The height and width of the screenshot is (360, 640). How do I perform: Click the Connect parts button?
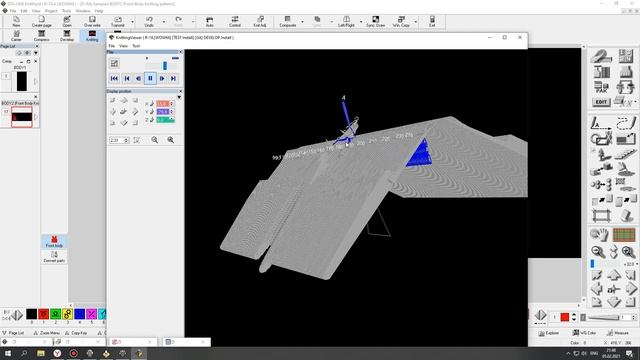pyautogui.click(x=54, y=256)
